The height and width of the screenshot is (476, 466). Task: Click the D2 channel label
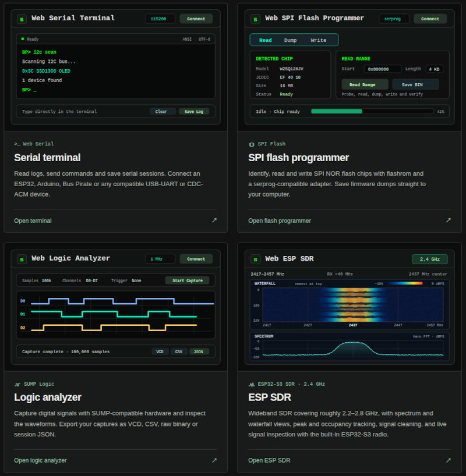pos(23,328)
